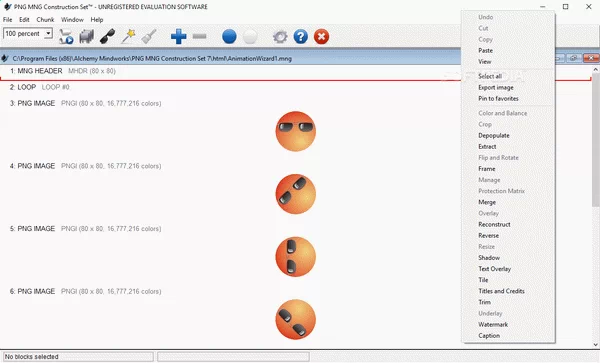
Task: Click the vertical scrollbar thumb
Action: pyautogui.click(x=596, y=140)
